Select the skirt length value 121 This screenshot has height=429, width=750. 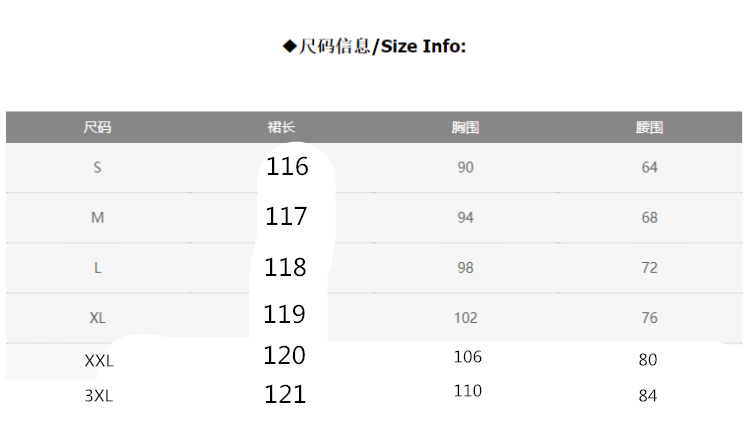(285, 394)
